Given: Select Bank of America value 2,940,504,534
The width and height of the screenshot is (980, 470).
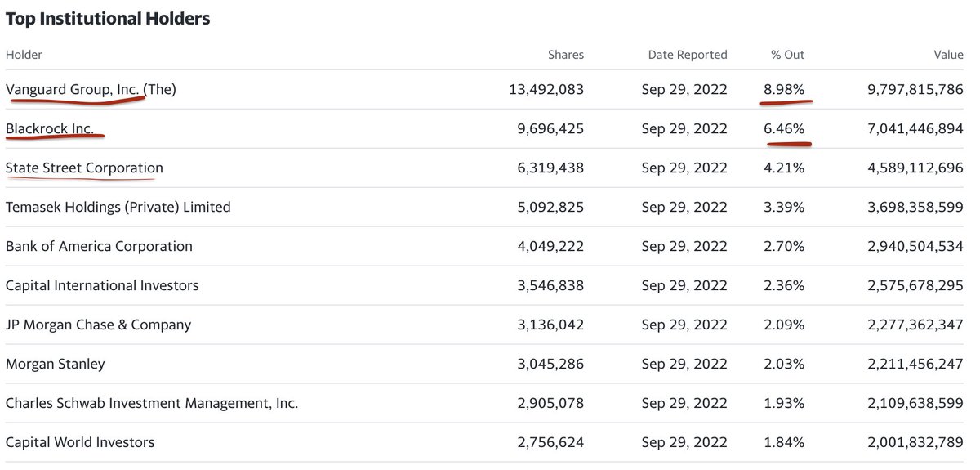Looking at the screenshot, I should [915, 246].
